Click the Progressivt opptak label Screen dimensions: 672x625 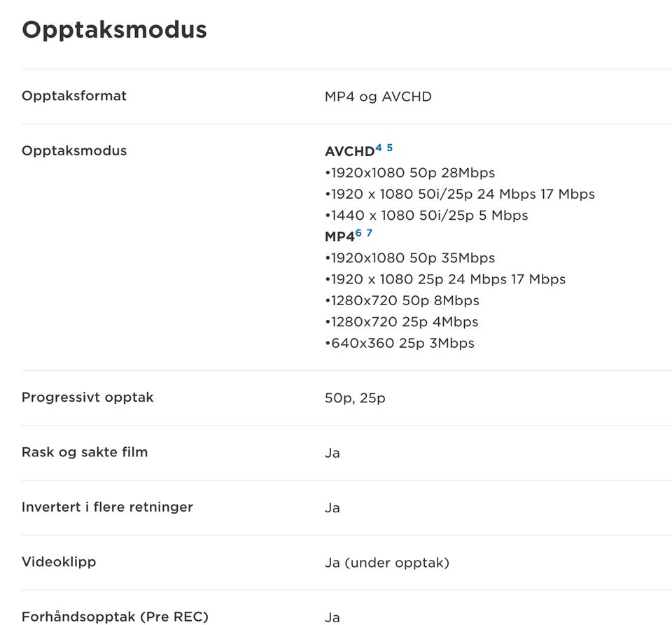point(87,398)
